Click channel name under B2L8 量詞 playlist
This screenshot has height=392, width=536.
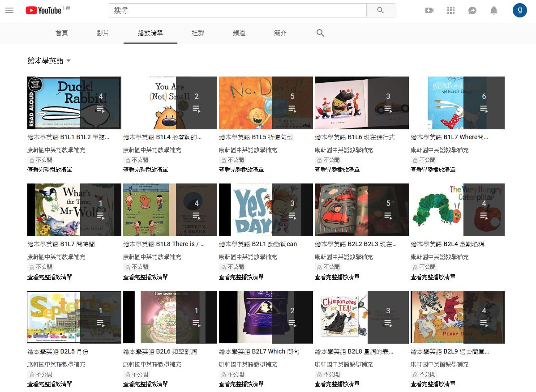click(343, 364)
